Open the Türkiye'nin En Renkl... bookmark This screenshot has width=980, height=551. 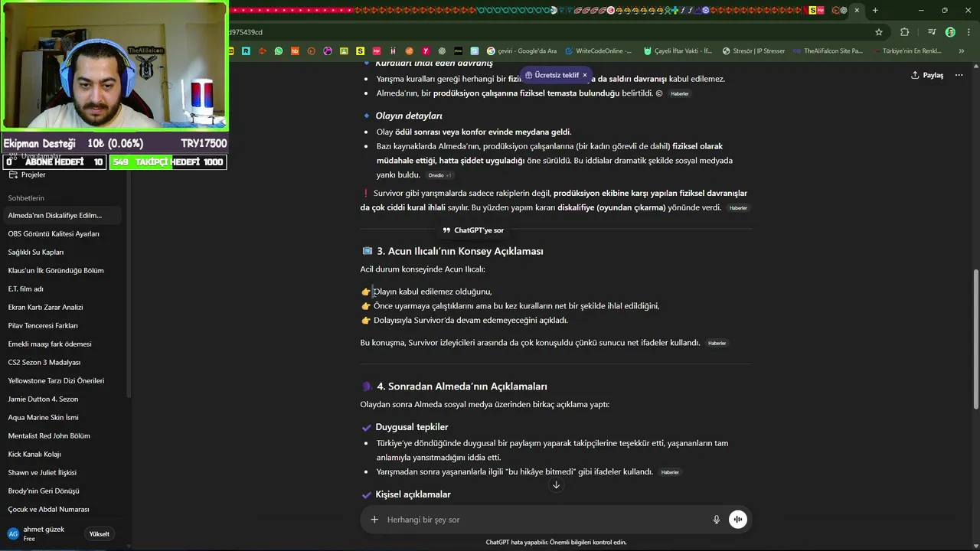(906, 51)
